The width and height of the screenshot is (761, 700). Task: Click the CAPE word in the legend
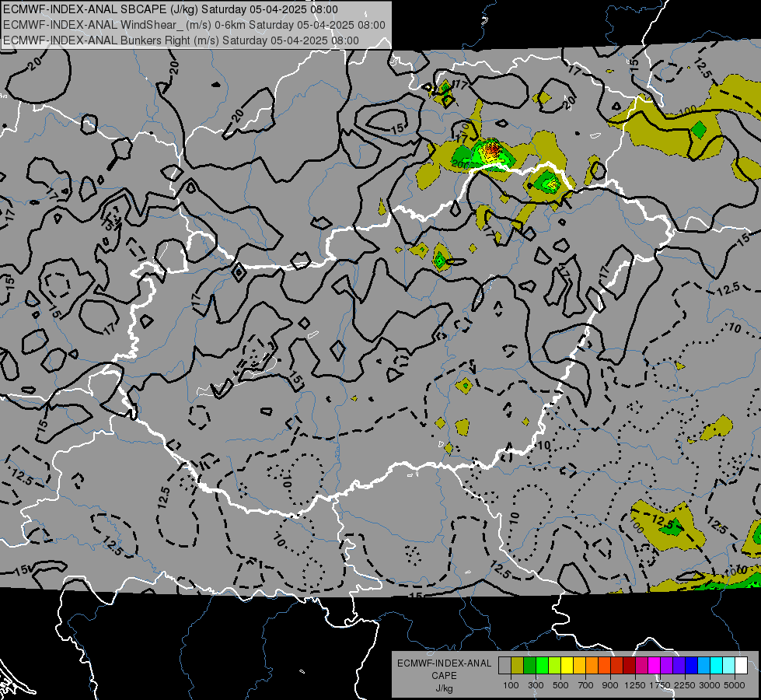click(444, 676)
